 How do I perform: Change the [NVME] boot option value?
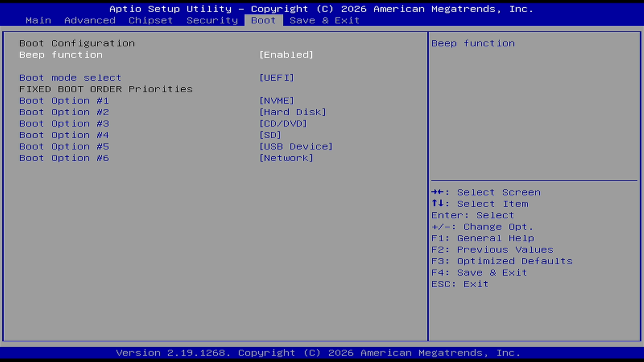click(x=277, y=101)
